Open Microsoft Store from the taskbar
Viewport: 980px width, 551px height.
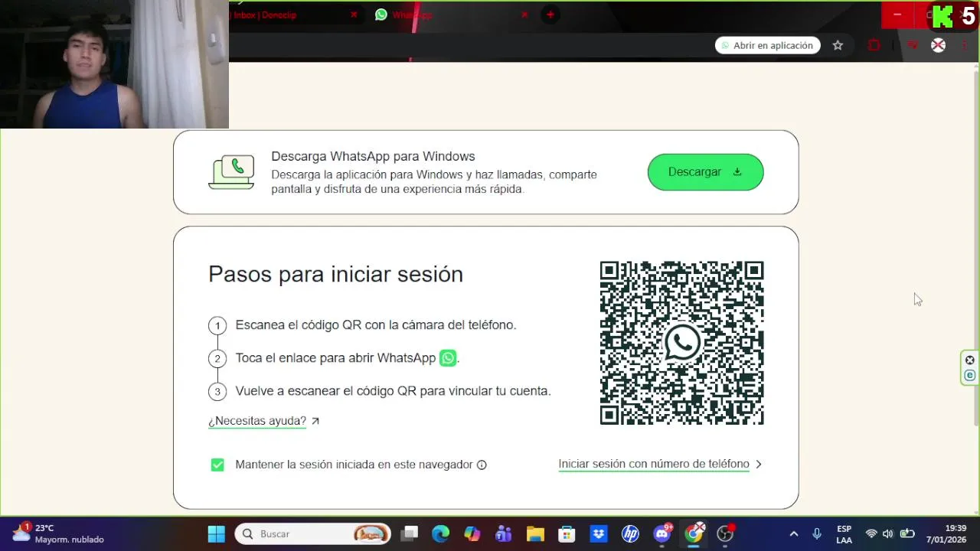pyautogui.click(x=567, y=533)
